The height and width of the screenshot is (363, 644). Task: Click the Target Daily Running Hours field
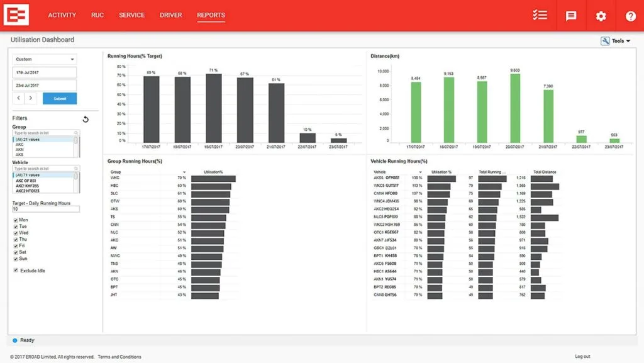point(45,209)
